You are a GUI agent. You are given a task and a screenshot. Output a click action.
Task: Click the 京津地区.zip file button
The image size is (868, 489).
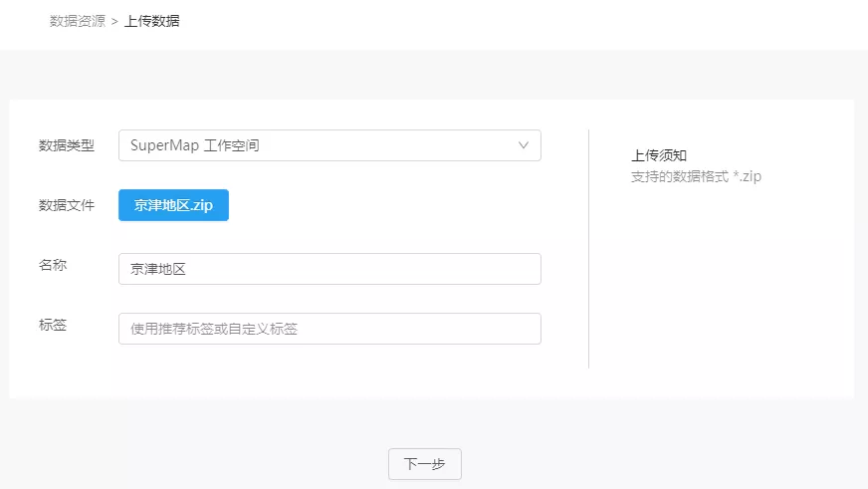(x=173, y=205)
